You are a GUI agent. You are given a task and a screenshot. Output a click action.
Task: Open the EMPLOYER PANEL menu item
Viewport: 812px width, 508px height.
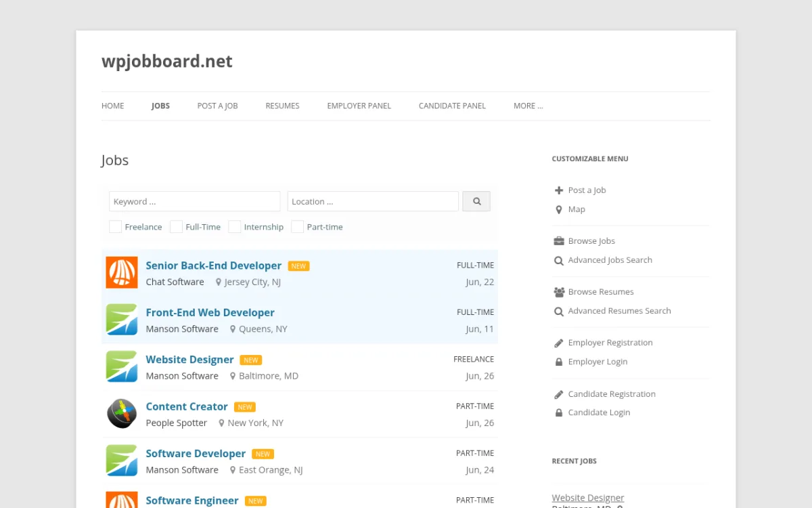(x=359, y=106)
